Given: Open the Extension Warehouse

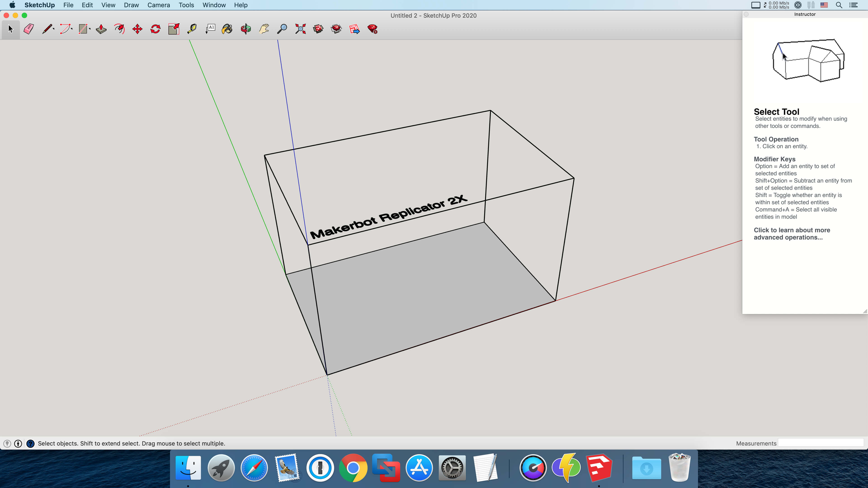Looking at the screenshot, I should pos(336,29).
